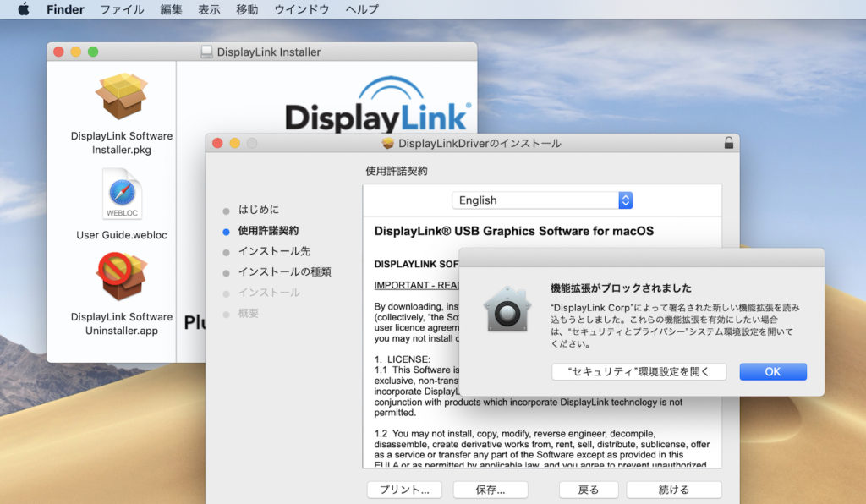Click the "セキュリティ"環境設定を開く button
866x504 pixels.
[x=639, y=372]
